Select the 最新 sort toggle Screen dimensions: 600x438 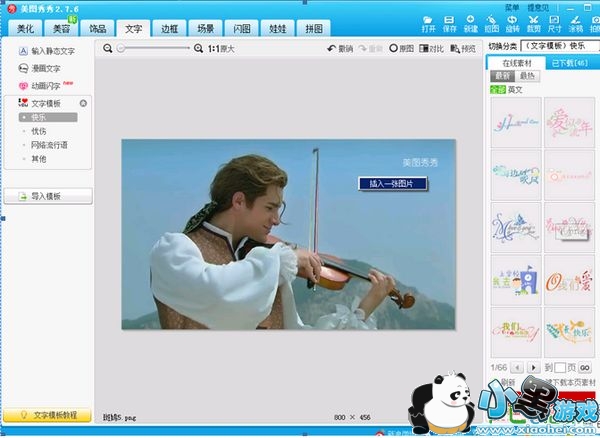click(x=502, y=76)
